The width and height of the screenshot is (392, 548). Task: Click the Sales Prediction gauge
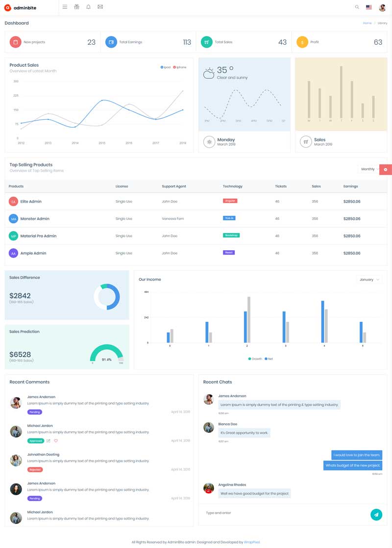click(106, 354)
